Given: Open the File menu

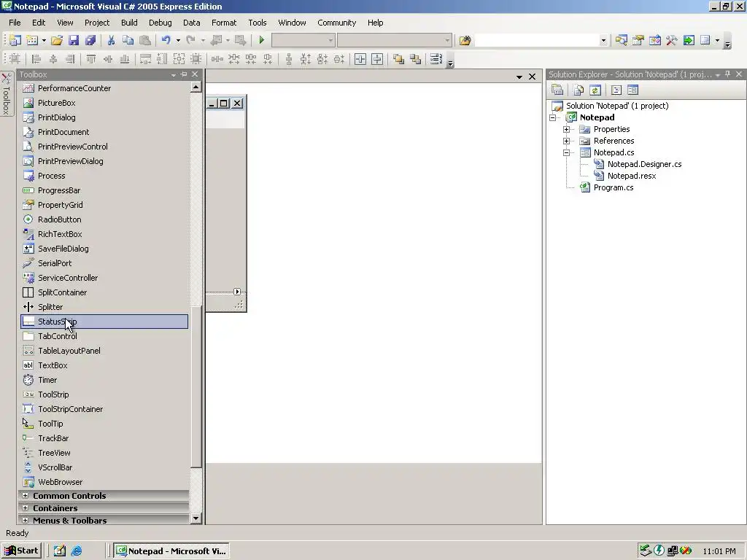Looking at the screenshot, I should tap(15, 23).
